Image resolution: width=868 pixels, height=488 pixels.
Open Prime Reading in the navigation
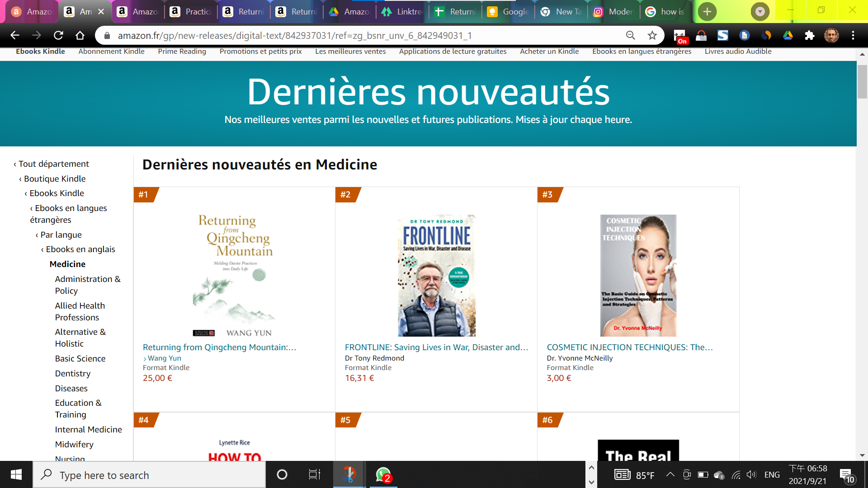(x=182, y=52)
